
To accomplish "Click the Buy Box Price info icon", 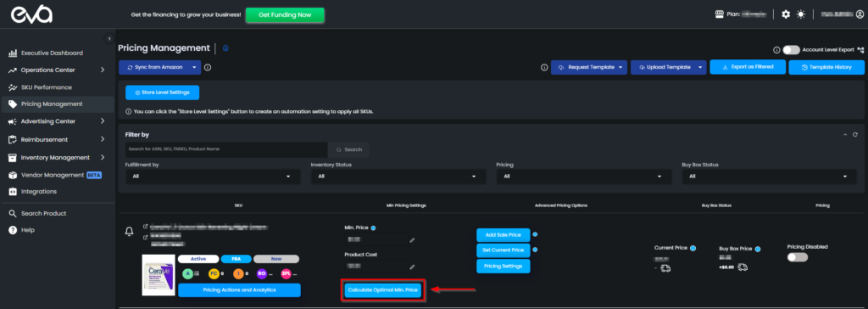I will 758,249.
